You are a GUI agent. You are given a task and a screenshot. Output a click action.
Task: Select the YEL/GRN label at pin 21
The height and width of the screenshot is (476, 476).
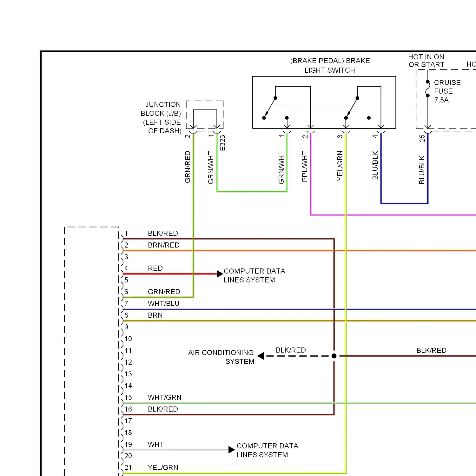tap(163, 467)
